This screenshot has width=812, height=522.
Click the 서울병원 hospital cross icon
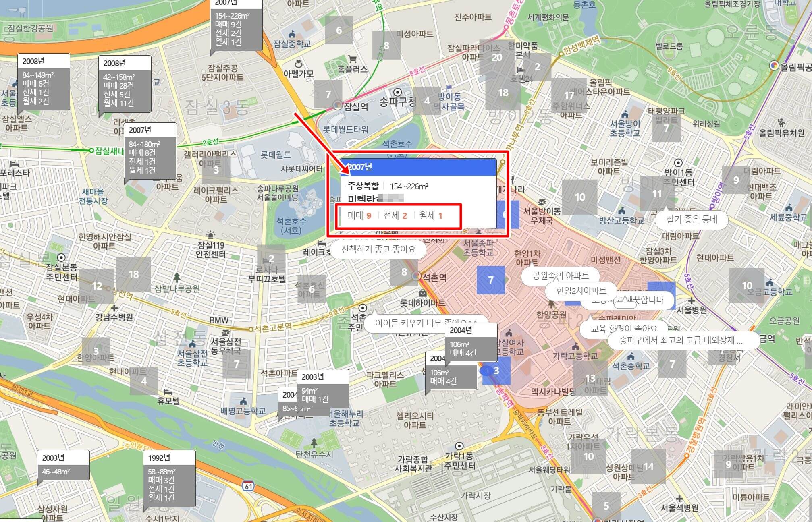[x=692, y=300]
